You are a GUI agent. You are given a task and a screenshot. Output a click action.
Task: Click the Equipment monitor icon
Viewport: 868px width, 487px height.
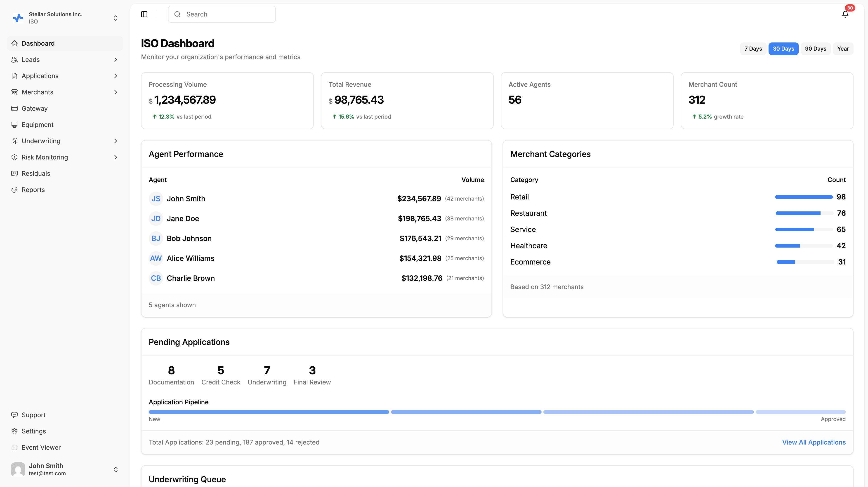tap(14, 125)
